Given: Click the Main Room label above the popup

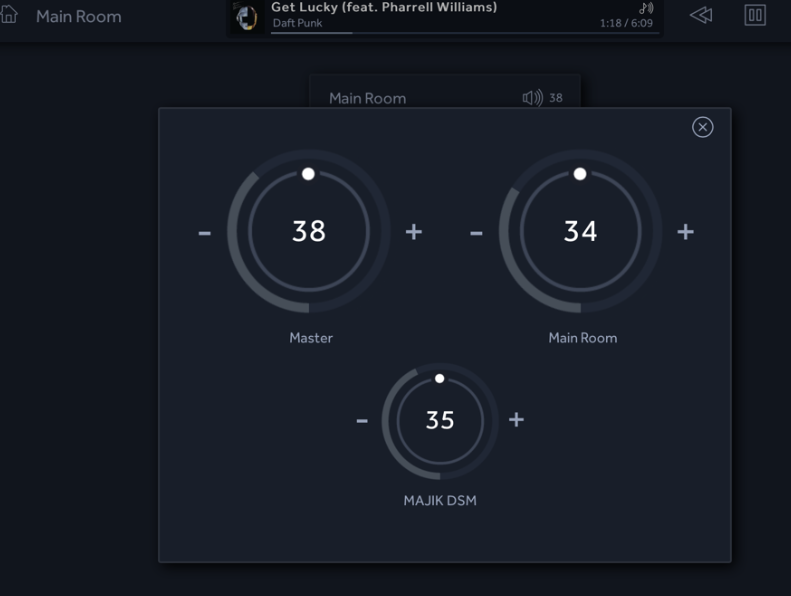Looking at the screenshot, I should (x=367, y=98).
